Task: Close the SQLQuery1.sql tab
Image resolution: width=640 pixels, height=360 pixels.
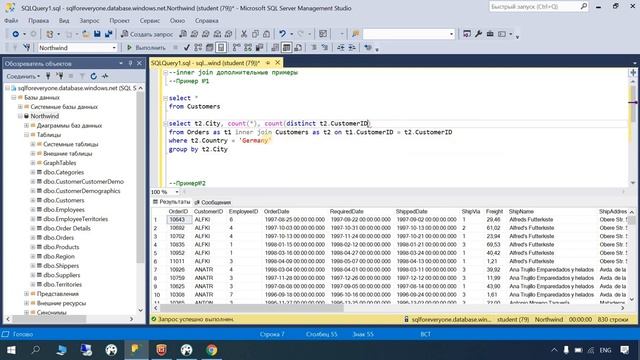Action: pyautogui.click(x=278, y=63)
